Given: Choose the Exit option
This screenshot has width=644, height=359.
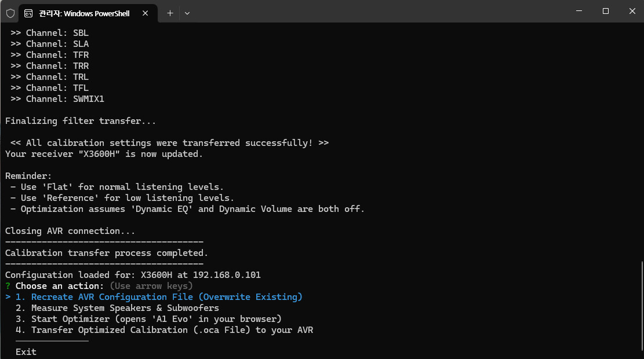Looking at the screenshot, I should 26,351.
